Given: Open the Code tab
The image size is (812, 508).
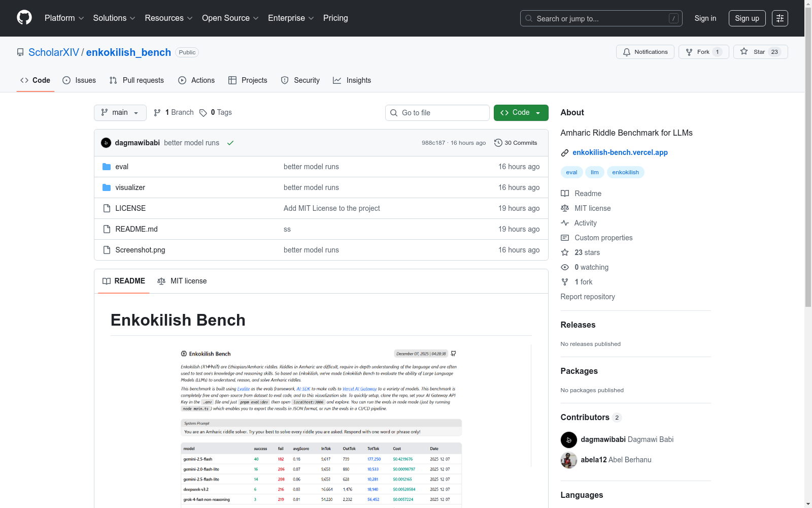Looking at the screenshot, I should click(x=36, y=80).
